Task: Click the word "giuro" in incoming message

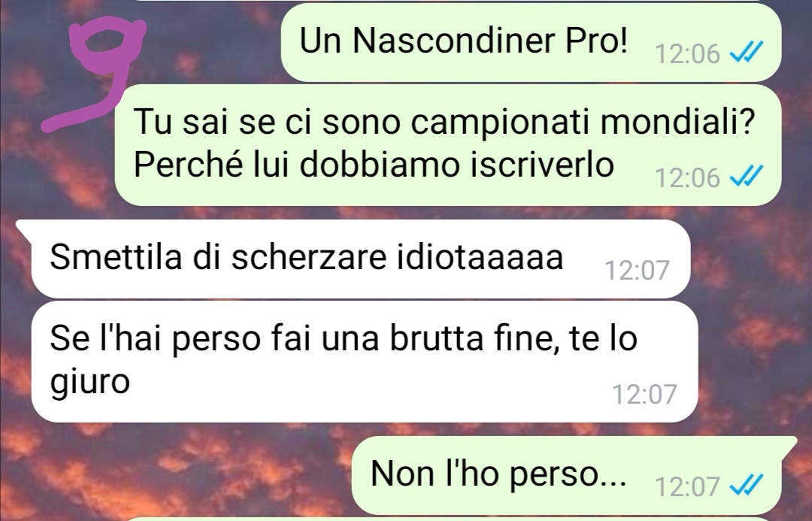Action: click(89, 383)
